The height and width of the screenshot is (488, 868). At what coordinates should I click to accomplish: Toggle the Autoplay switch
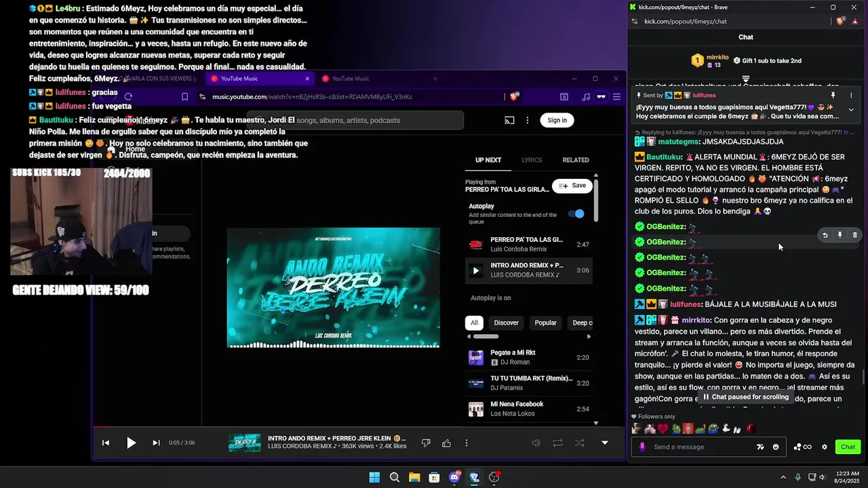coord(576,213)
